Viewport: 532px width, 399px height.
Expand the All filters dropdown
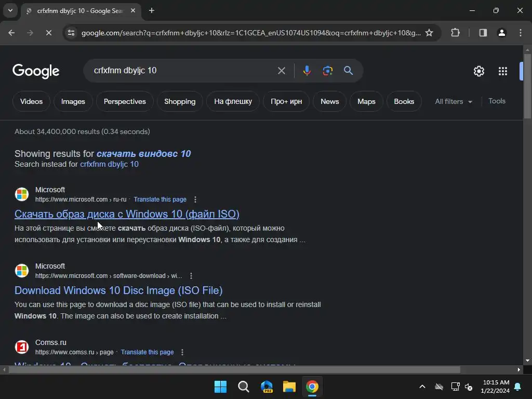pos(453,101)
